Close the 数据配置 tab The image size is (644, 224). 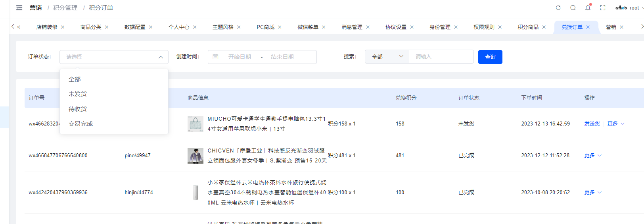point(151,27)
